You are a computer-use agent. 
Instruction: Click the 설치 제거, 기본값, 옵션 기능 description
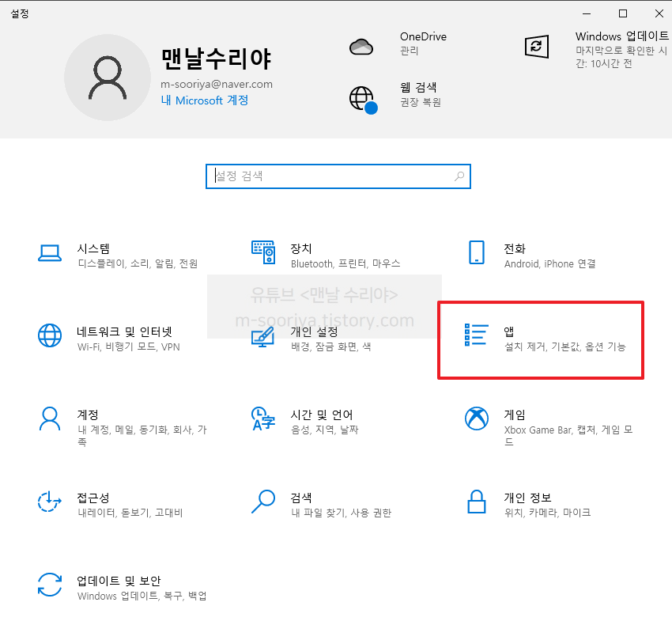pos(564,347)
